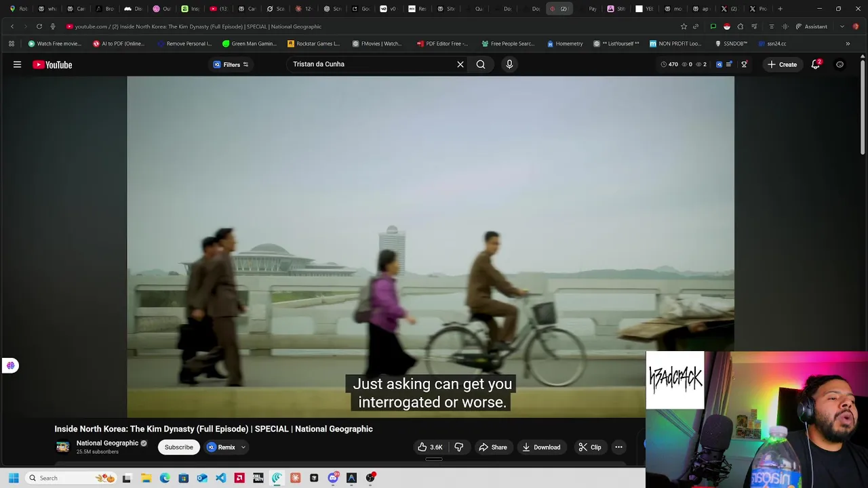The width and height of the screenshot is (868, 488).
Task: Open more actions three-dot menu
Action: 618,447
